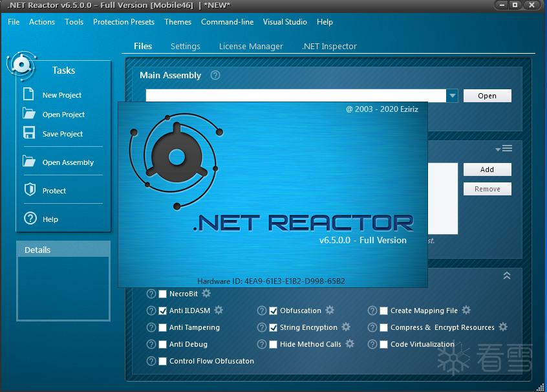The image size is (547, 392).
Task: Enable the Anti Debug checkbox
Action: click(x=162, y=345)
